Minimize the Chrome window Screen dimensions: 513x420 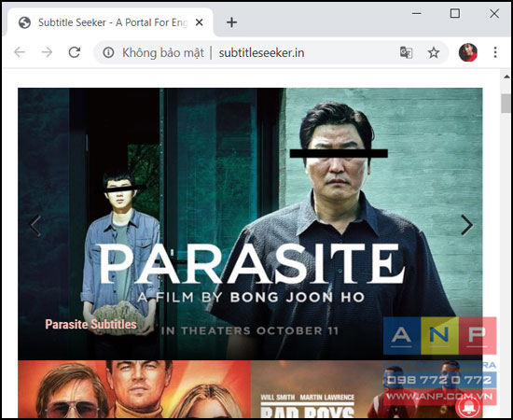point(417,13)
